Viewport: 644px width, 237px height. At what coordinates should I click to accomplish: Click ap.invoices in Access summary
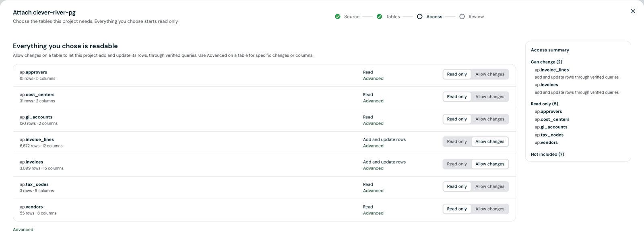point(547,85)
